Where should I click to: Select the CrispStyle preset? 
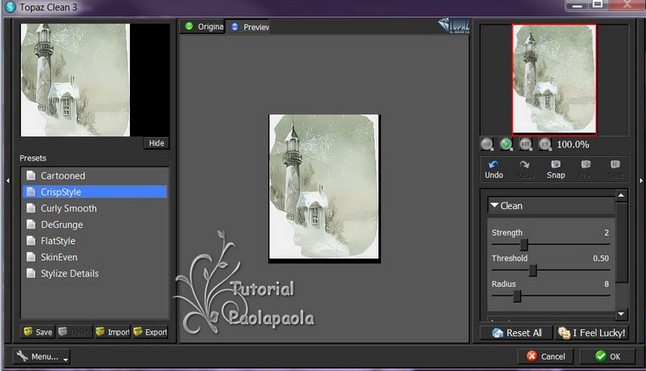click(x=95, y=192)
